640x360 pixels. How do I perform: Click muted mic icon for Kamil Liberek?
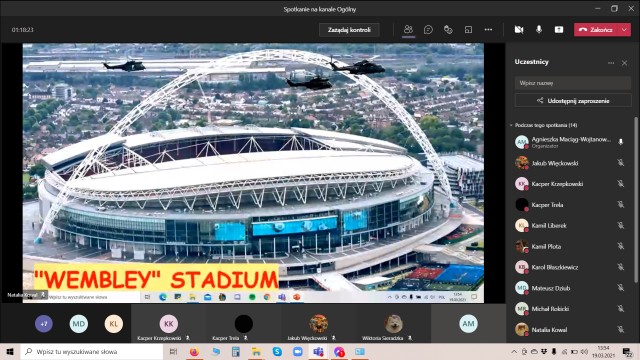coord(620,225)
